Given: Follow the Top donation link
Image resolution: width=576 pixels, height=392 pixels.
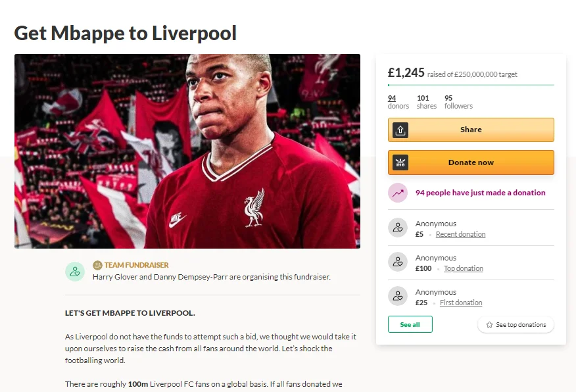Looking at the screenshot, I should pos(463,268).
